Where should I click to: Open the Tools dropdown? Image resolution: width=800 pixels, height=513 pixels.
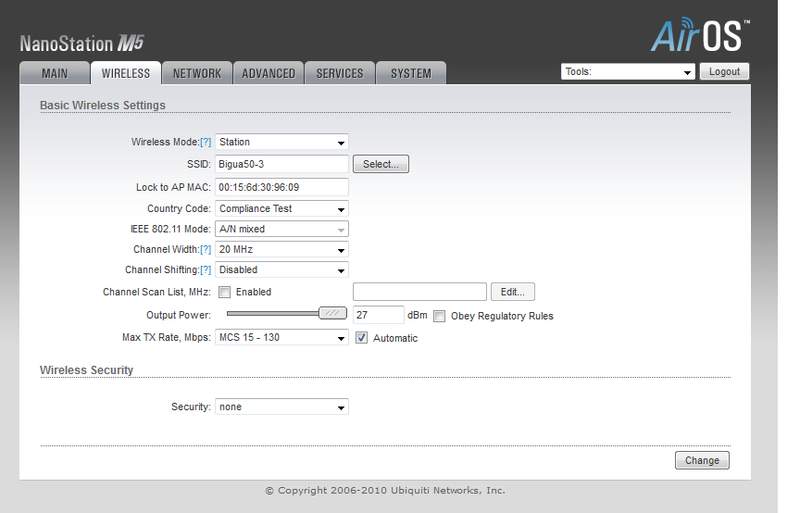pyautogui.click(x=628, y=71)
